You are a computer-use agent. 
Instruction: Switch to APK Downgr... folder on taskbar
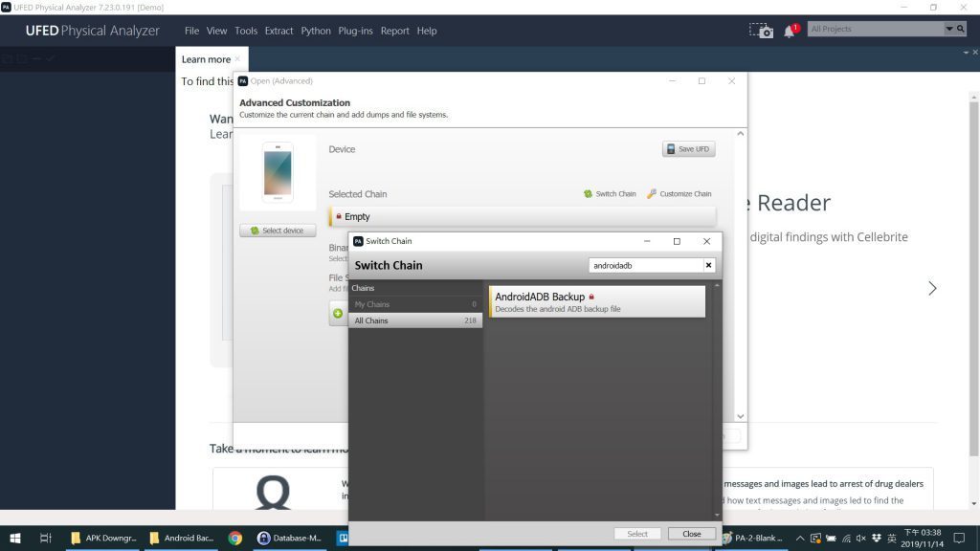tap(103, 538)
